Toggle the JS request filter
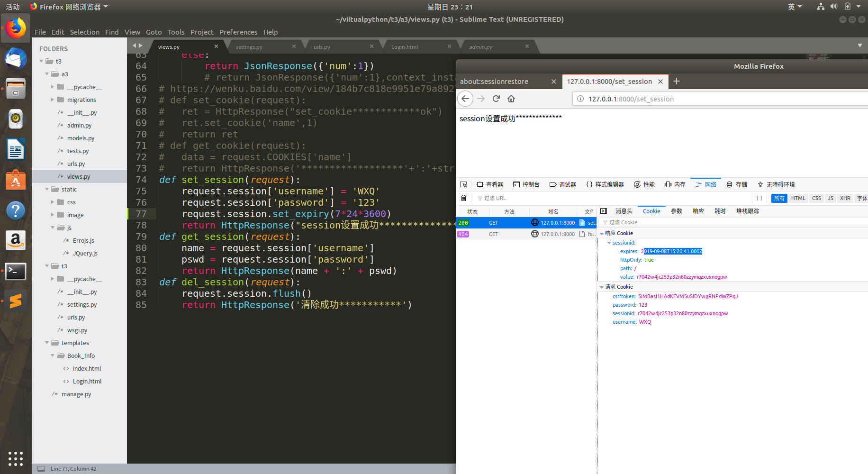The image size is (868, 474). click(x=830, y=198)
